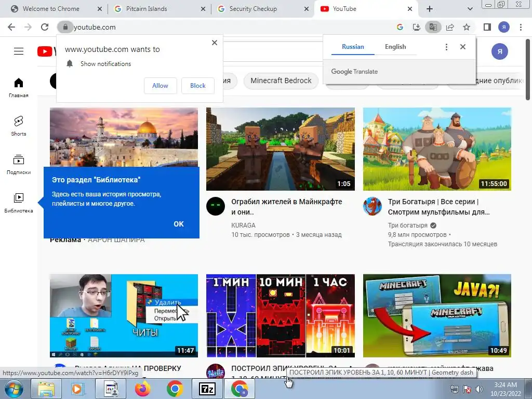Click the taskbar clock showing 3:24 AM
Viewport: 532px width, 399px height.
pos(505,389)
